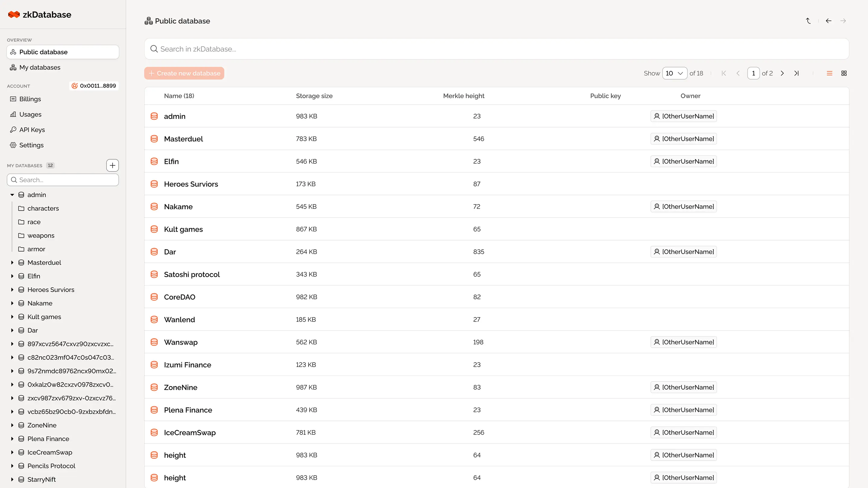
Task: Jump to last page icon
Action: pos(797,73)
